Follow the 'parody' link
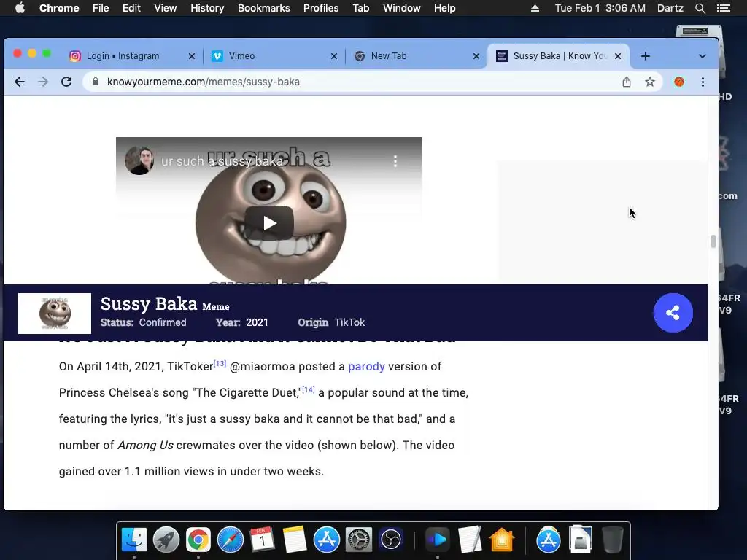 [366, 366]
